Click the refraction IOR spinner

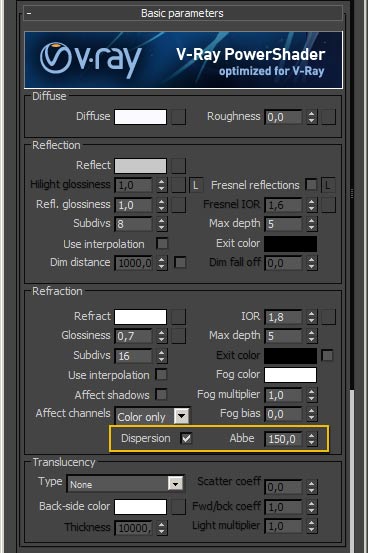point(311,317)
